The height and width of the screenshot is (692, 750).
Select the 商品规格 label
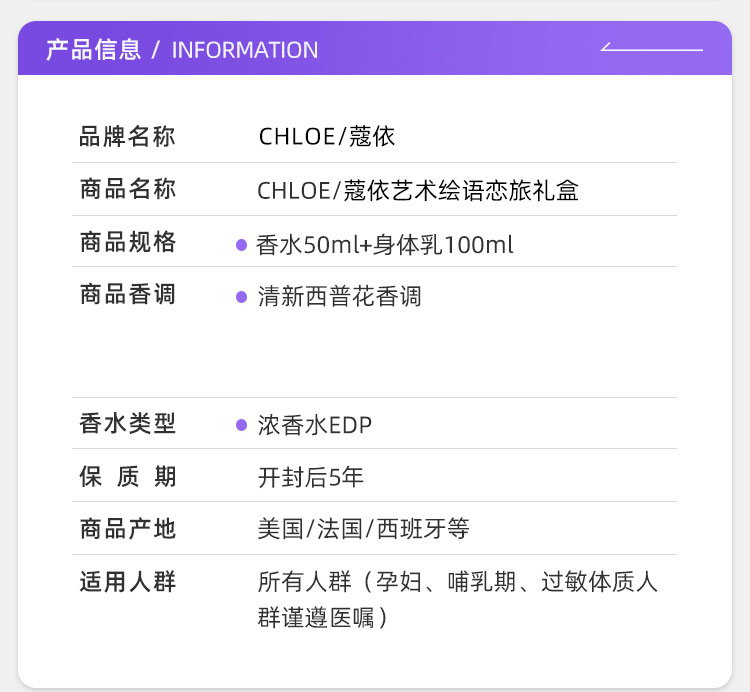(127, 242)
